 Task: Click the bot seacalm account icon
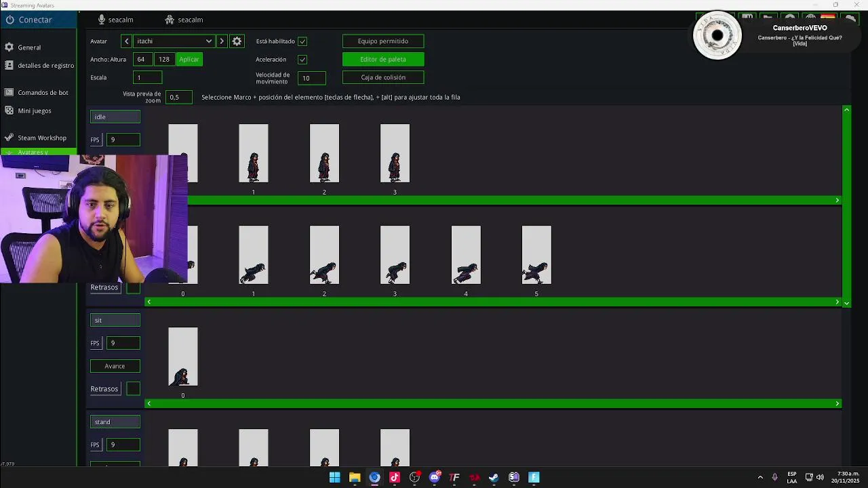click(x=170, y=20)
